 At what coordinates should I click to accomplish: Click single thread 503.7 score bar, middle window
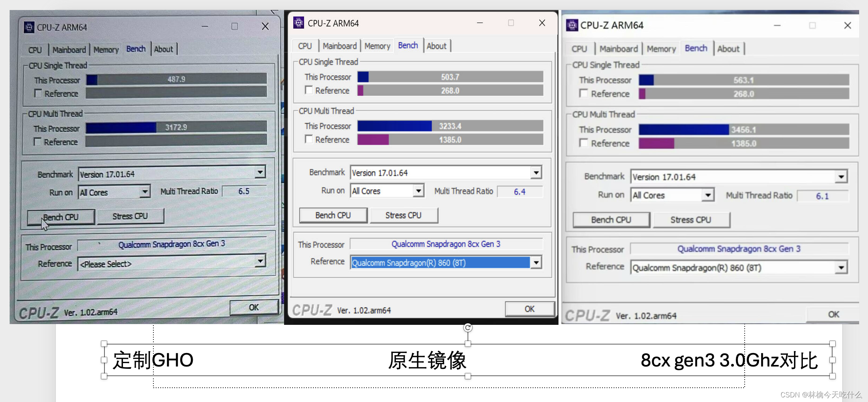[450, 77]
